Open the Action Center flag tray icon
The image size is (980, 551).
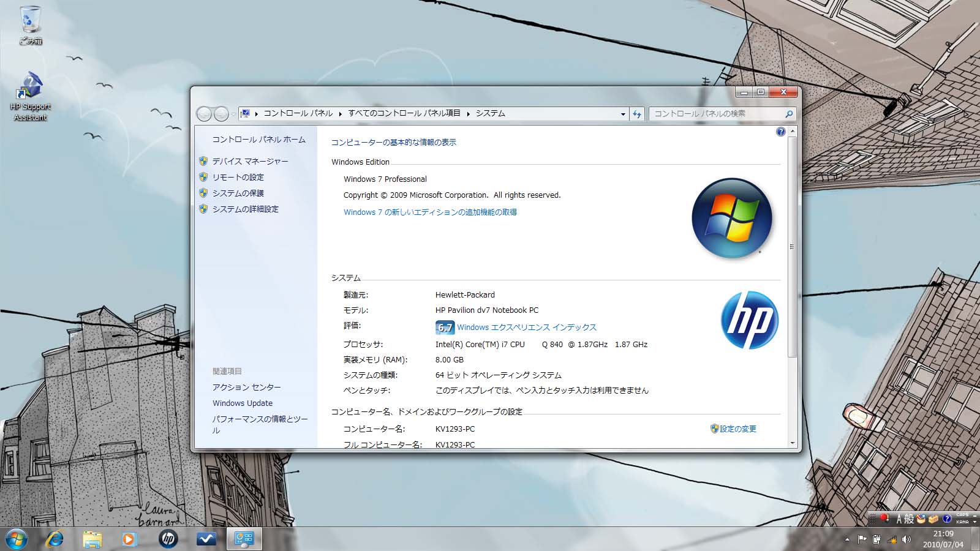(x=862, y=539)
